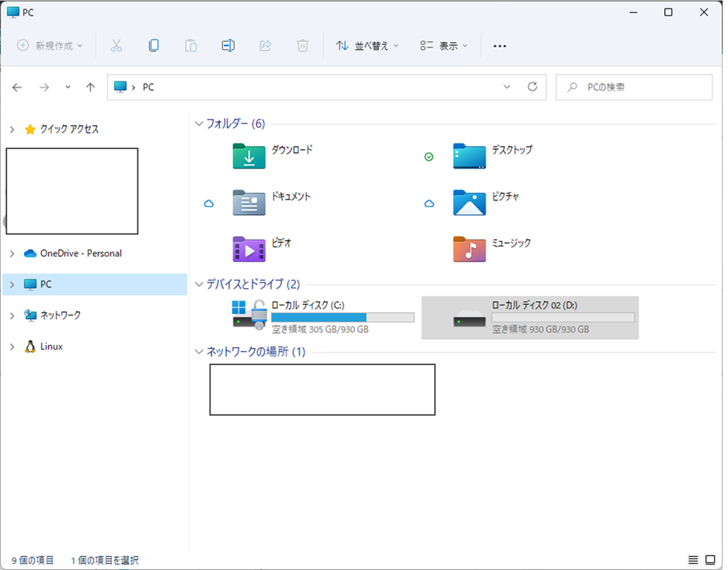Image resolution: width=728 pixels, height=570 pixels.
Task: Open the Videos (ビデオ) folder icon
Action: point(249,249)
